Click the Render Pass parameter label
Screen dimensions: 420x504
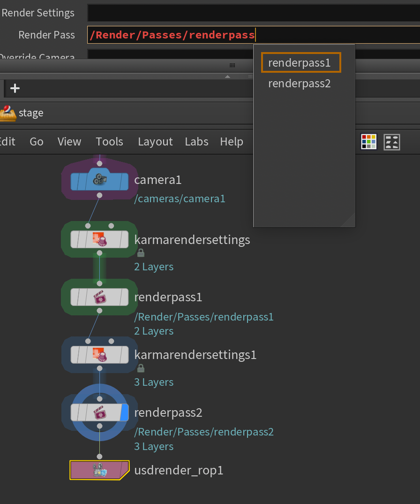46,35
